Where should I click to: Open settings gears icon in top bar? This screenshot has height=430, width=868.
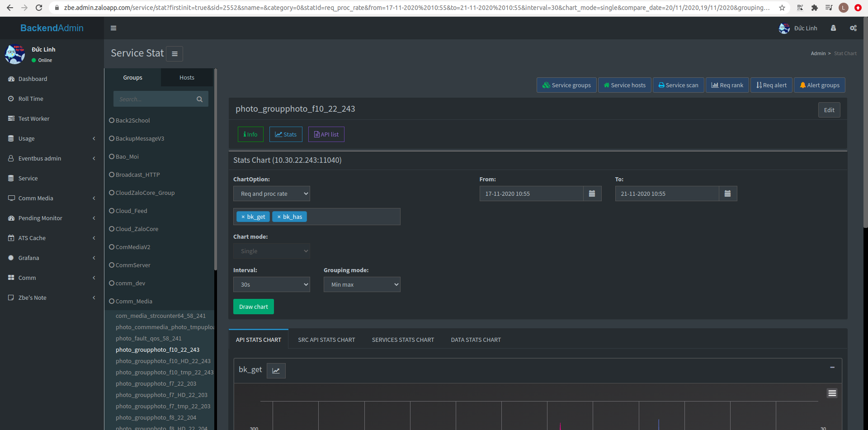[x=853, y=28]
